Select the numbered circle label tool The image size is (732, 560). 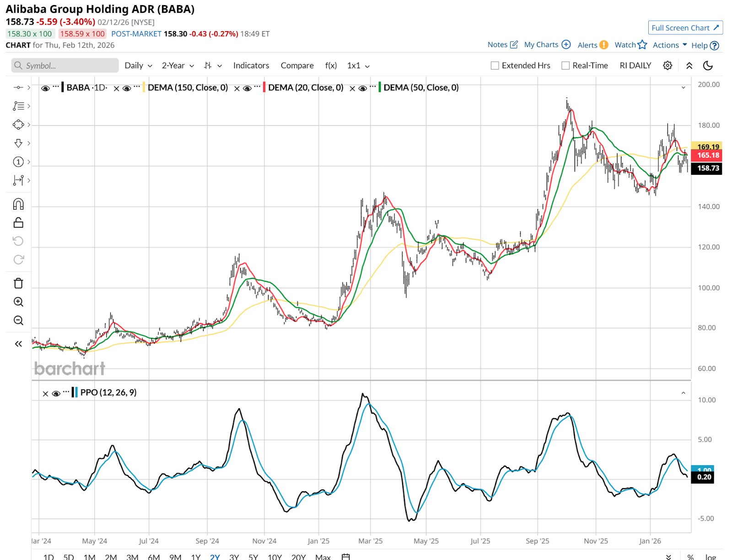tap(18, 162)
